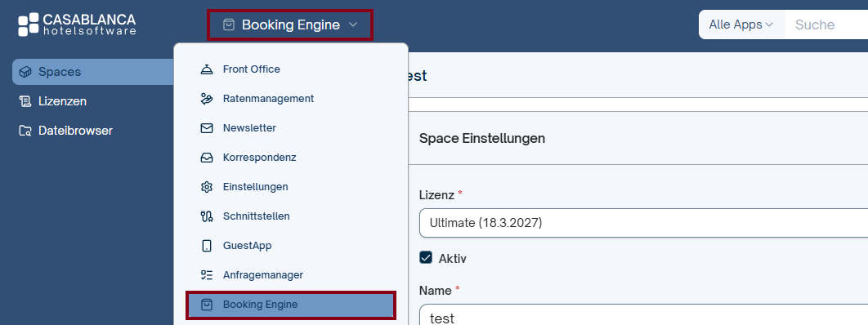Choose Korrespondenz in the app menu

pos(291,158)
